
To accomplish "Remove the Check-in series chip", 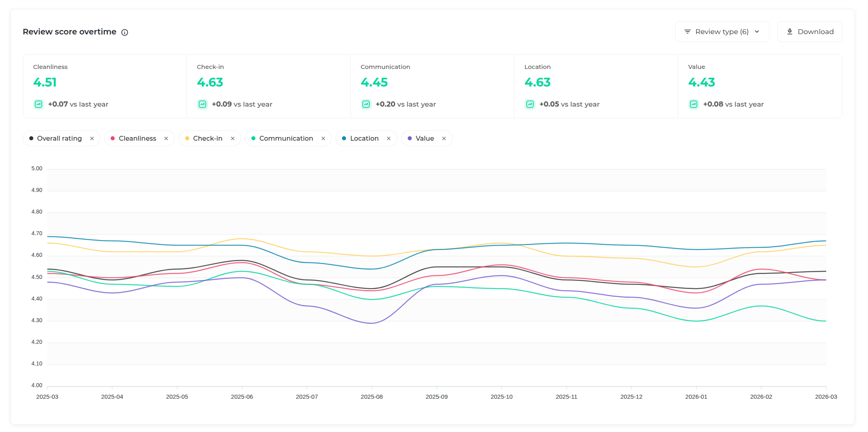I will 233,138.
